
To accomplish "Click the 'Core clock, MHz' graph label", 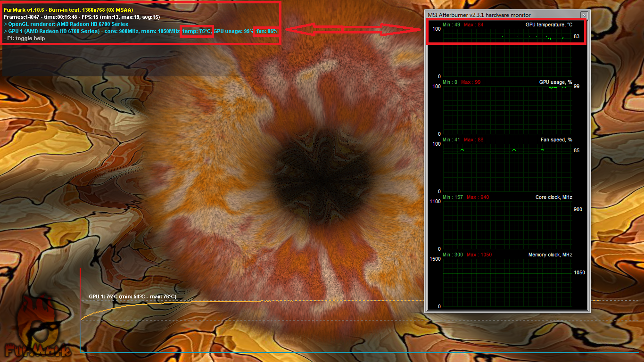I will coord(554,197).
